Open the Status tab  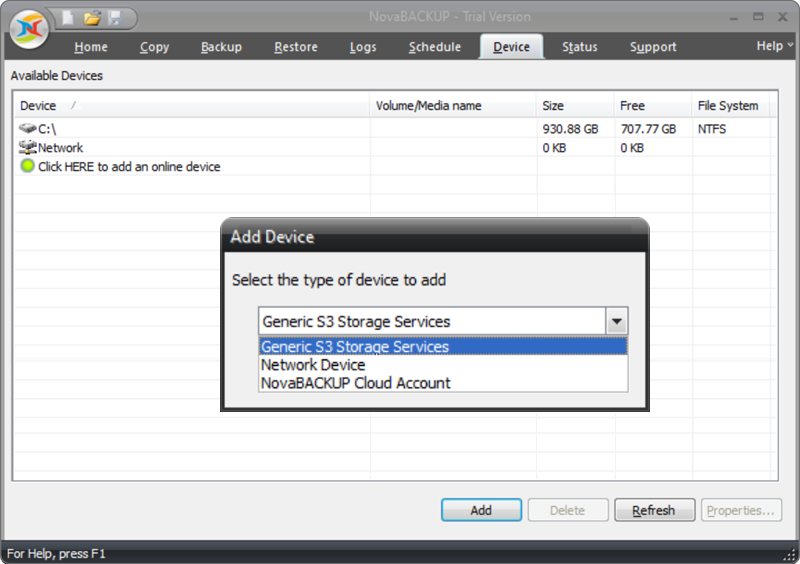(x=580, y=47)
